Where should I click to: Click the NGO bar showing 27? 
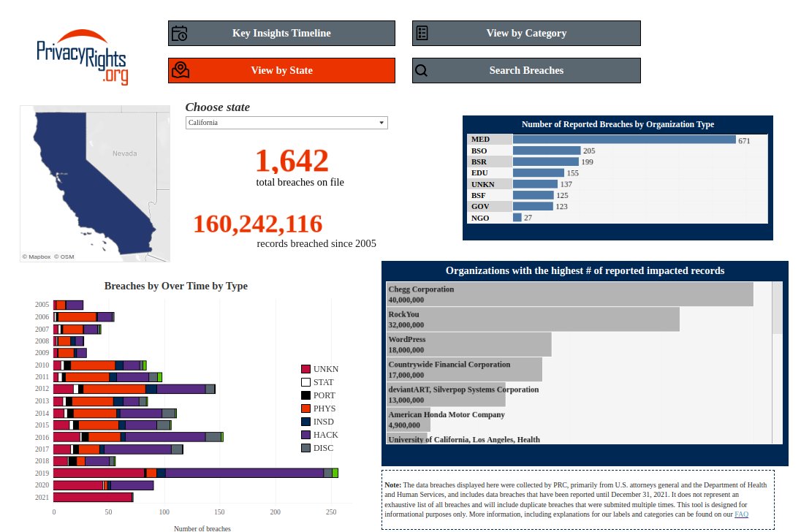517,218
